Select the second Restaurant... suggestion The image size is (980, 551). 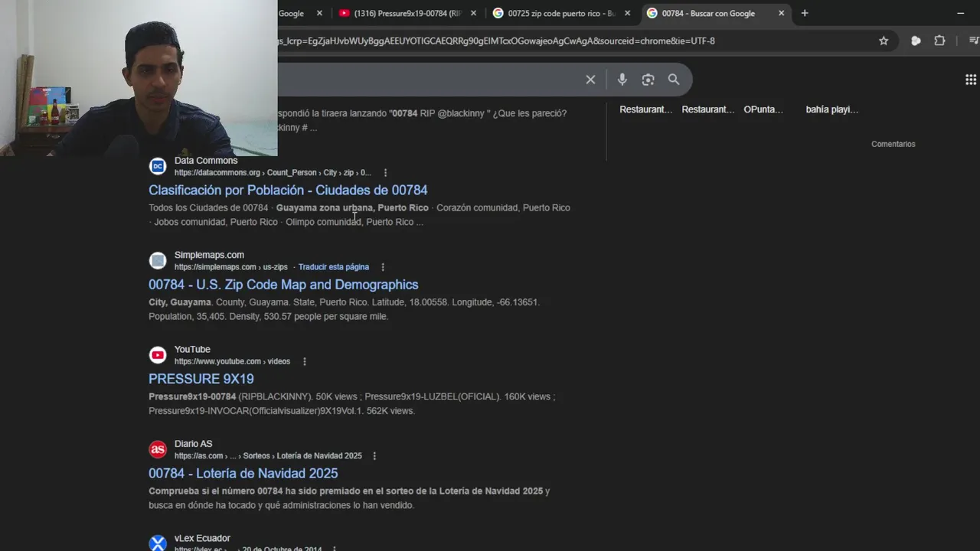click(x=707, y=109)
